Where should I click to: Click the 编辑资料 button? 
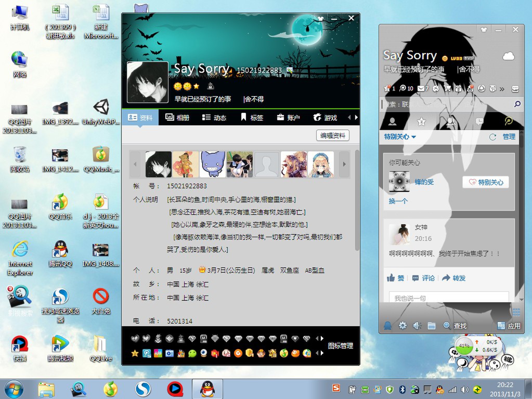click(333, 136)
